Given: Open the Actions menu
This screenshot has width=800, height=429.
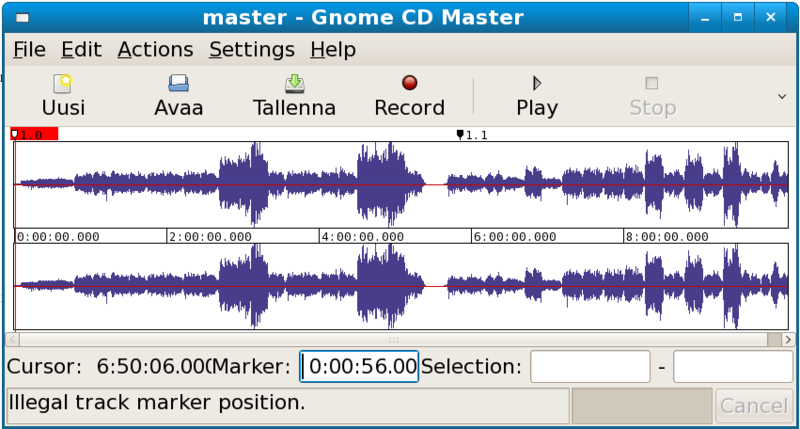Looking at the screenshot, I should point(155,50).
